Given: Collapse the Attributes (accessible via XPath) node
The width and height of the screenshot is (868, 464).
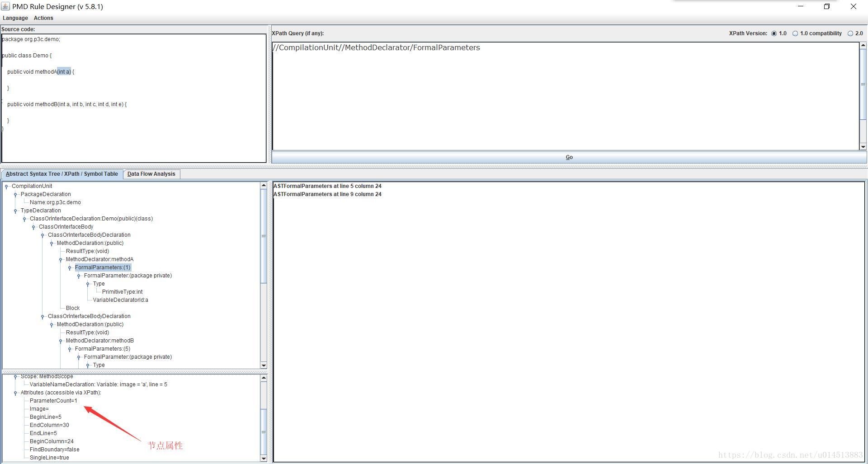Looking at the screenshot, I should 15,393.
